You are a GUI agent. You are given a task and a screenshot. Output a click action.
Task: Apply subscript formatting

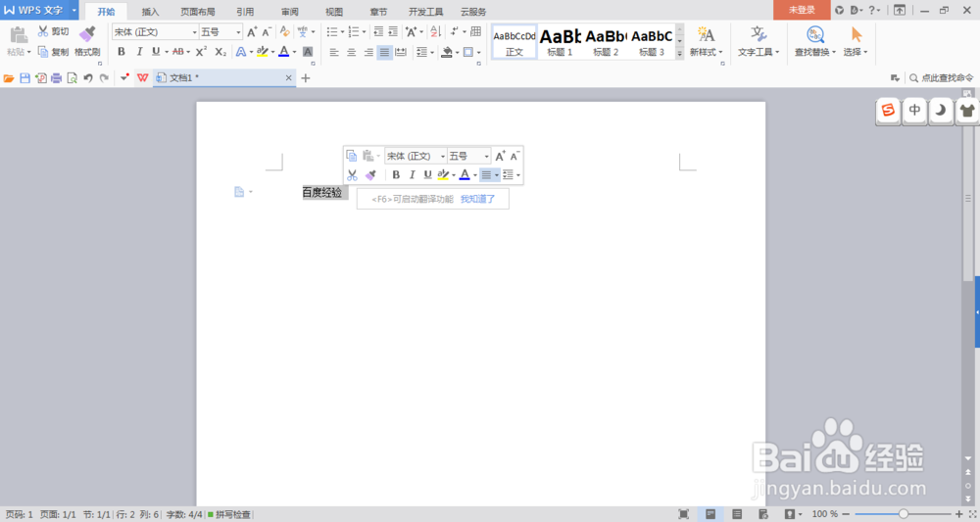click(x=220, y=52)
